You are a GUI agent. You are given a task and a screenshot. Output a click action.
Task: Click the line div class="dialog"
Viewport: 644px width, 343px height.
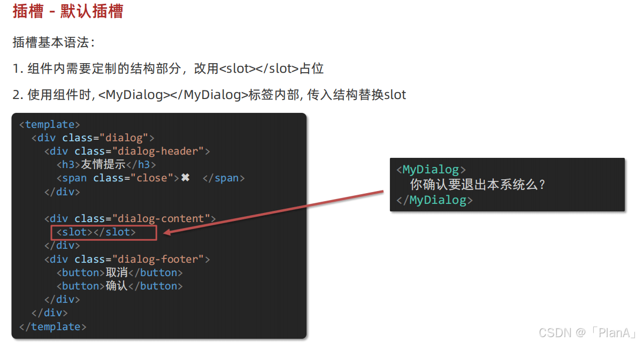tap(93, 138)
